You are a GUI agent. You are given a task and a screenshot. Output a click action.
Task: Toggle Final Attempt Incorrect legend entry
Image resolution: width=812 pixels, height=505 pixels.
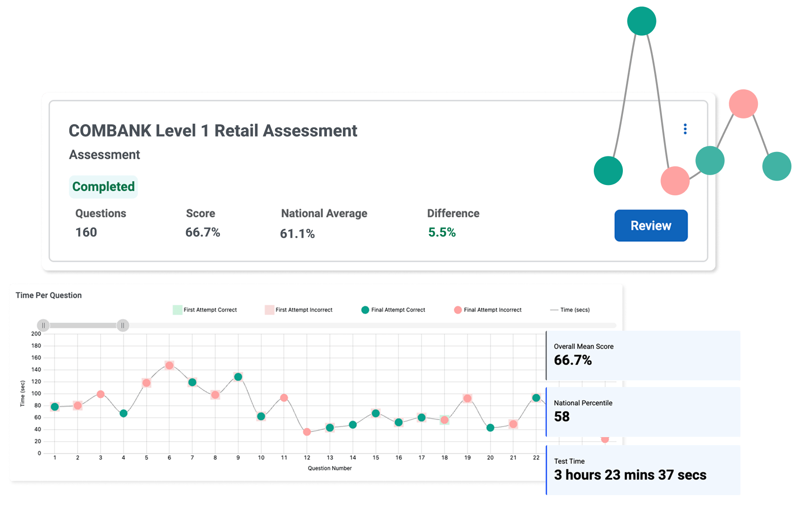coord(488,310)
